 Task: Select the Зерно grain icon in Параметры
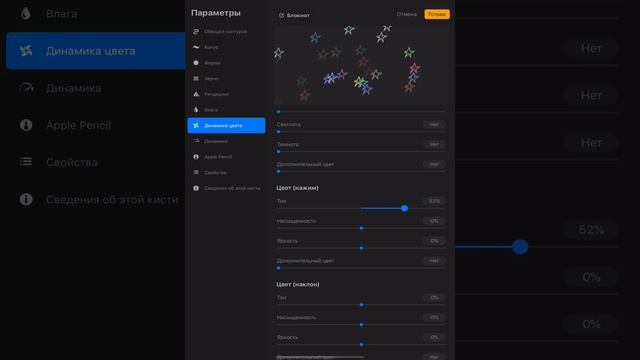tap(196, 78)
